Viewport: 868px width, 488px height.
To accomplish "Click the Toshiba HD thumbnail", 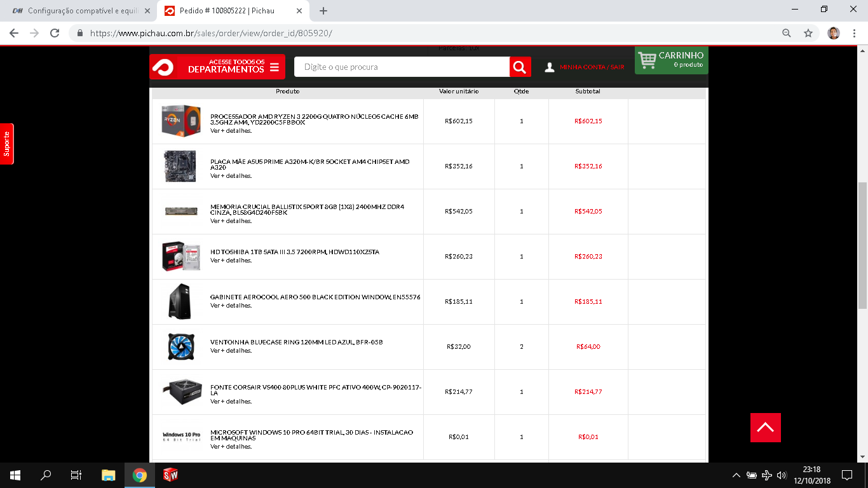I will [x=181, y=256].
